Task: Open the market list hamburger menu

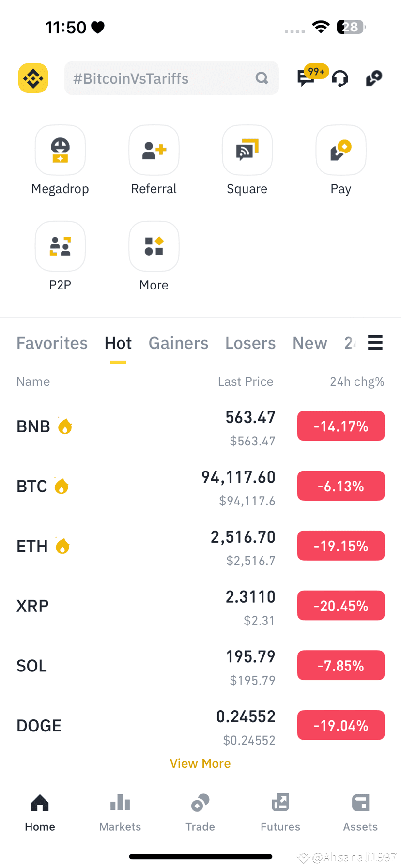Action: coord(375,342)
